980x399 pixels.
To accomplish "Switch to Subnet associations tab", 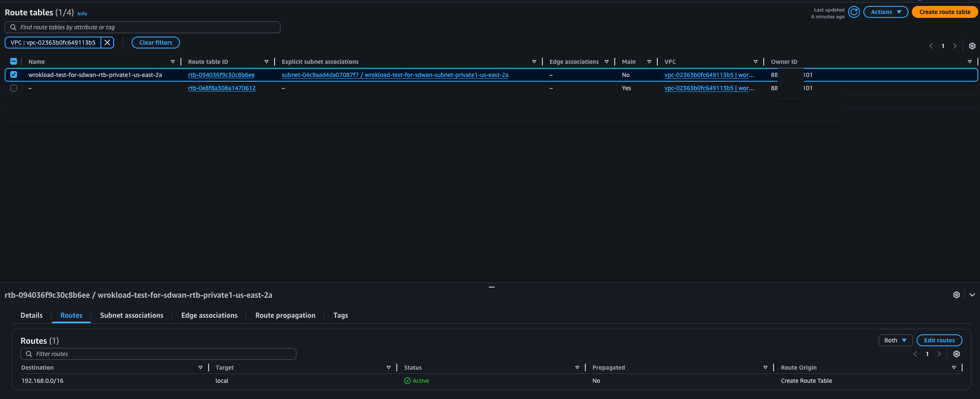I will [x=132, y=315].
